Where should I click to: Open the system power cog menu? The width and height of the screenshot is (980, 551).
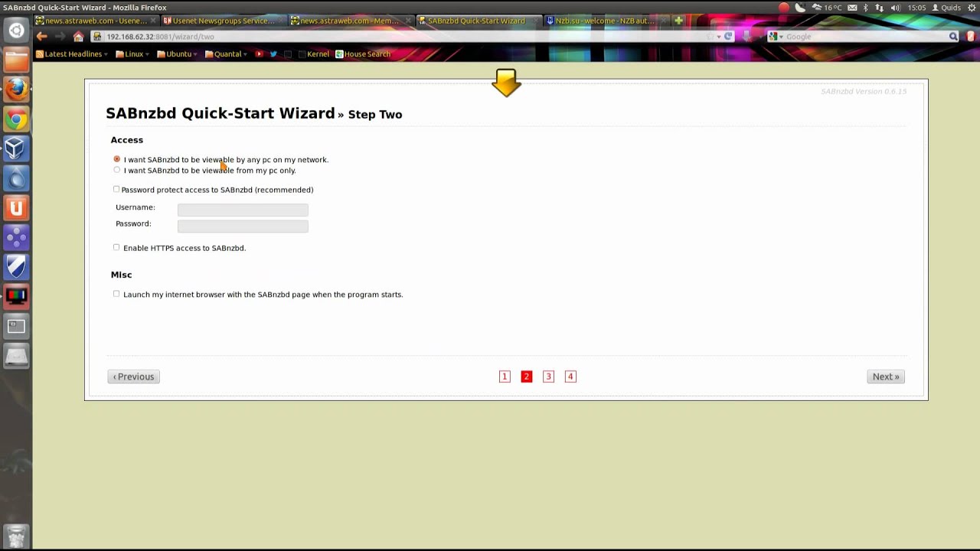tap(970, 8)
